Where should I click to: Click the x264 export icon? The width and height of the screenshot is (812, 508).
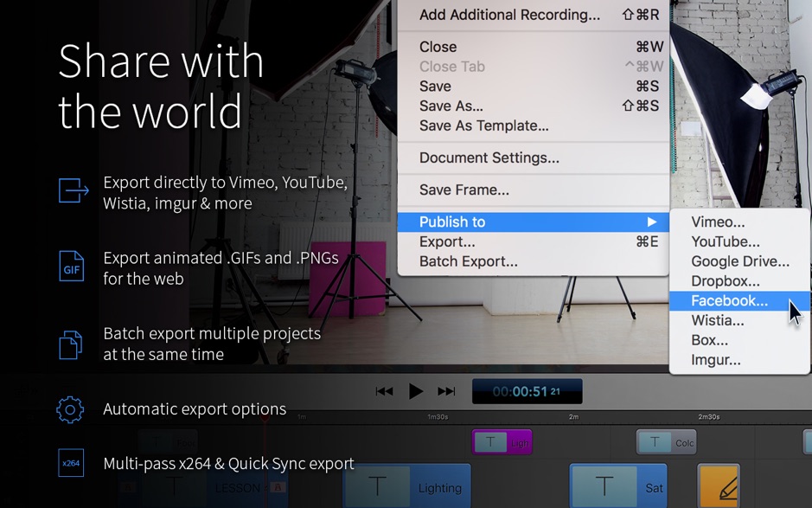click(x=73, y=464)
